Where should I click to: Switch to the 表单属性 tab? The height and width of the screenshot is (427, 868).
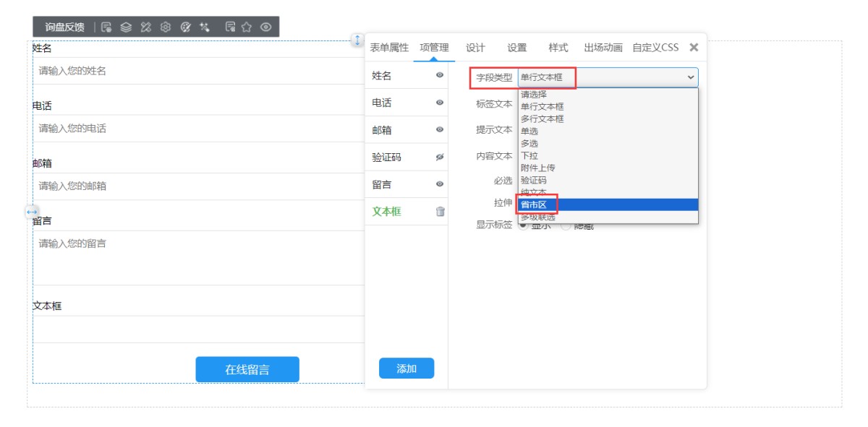tap(389, 48)
